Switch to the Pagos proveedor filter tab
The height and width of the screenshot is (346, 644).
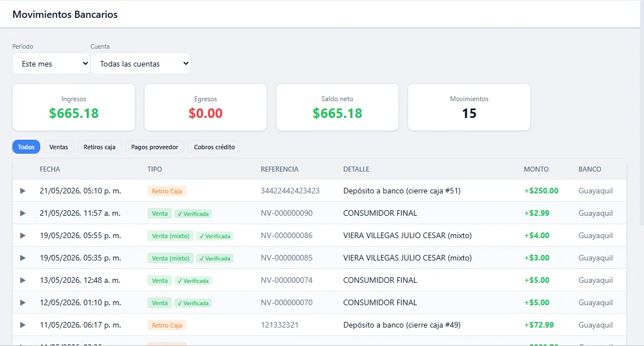[x=155, y=147]
